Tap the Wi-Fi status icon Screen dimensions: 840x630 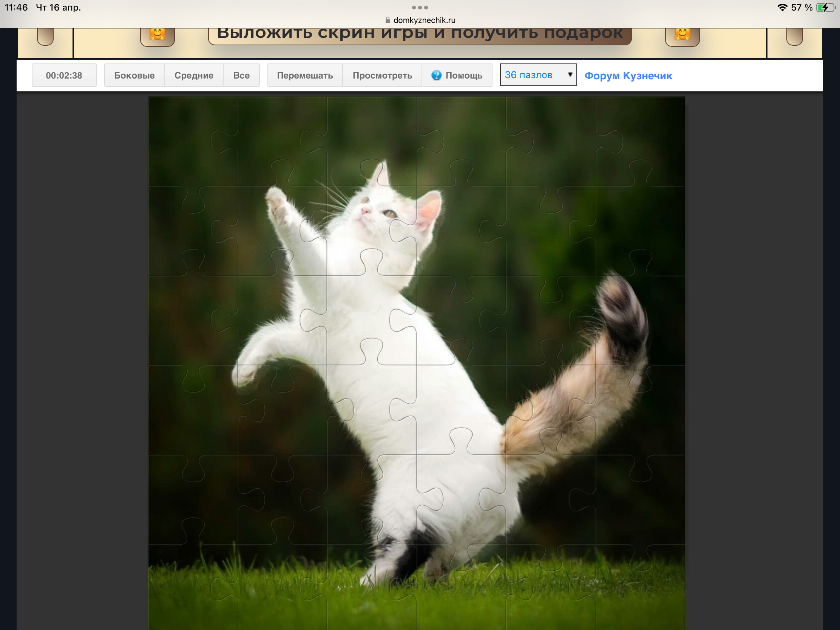pos(782,8)
